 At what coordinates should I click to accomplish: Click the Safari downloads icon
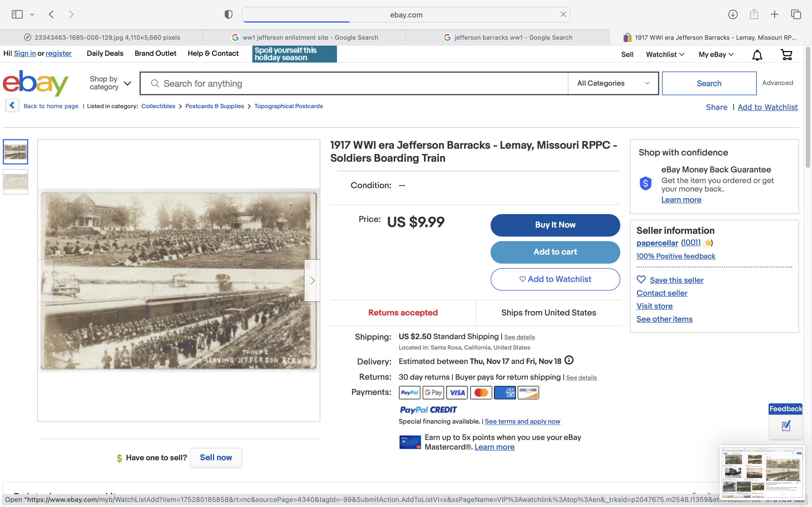732,14
